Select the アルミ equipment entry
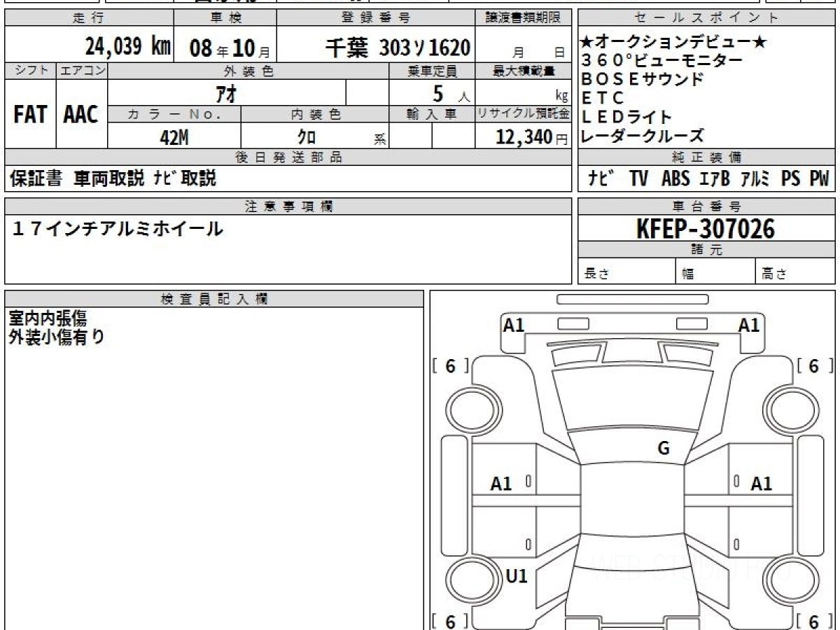 click(x=755, y=178)
